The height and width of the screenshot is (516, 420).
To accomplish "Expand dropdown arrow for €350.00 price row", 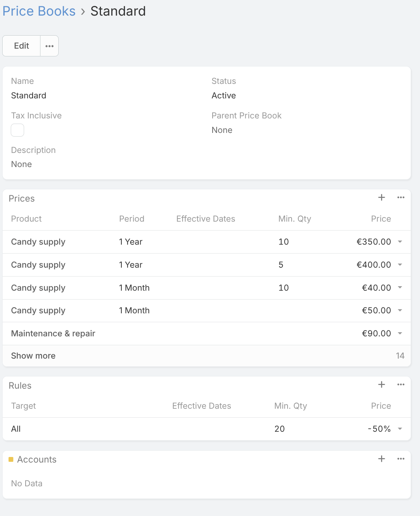I will tap(400, 242).
